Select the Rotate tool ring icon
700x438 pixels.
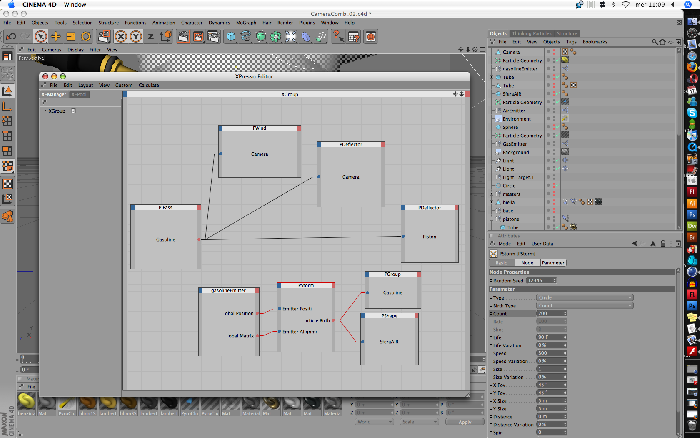coord(86,37)
